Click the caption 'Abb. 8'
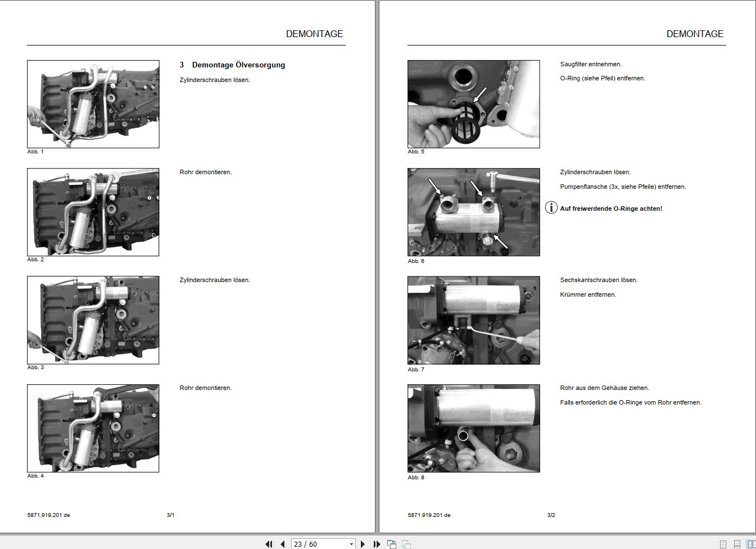Viewport: 756px width, 549px height. coord(416,478)
